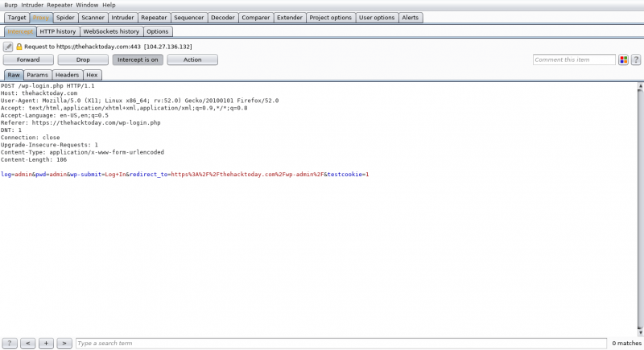The image size is (644, 350).
Task: Open the Intercept help question icon
Action: [x=636, y=60]
